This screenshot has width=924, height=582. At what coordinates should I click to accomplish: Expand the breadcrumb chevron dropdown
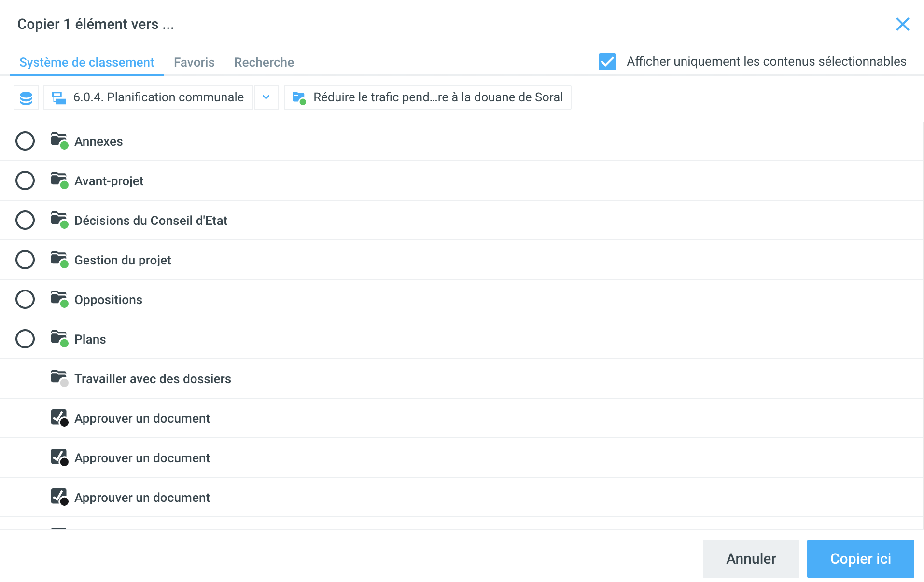click(266, 97)
